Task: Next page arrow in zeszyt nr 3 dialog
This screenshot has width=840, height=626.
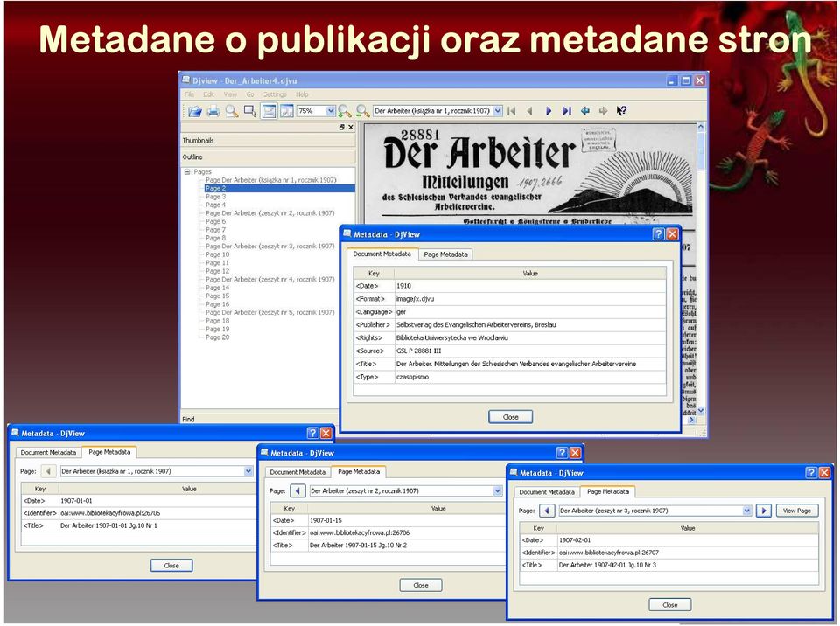Action: coord(764,511)
